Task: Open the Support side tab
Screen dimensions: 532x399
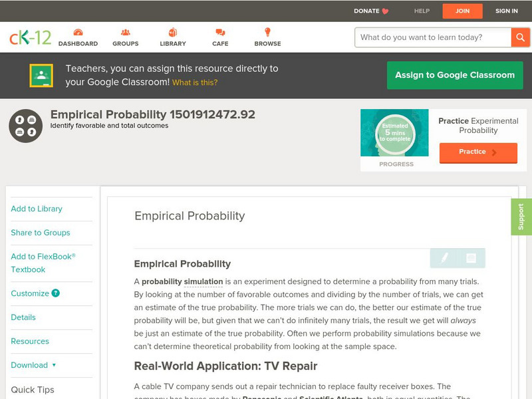Action: point(521,217)
